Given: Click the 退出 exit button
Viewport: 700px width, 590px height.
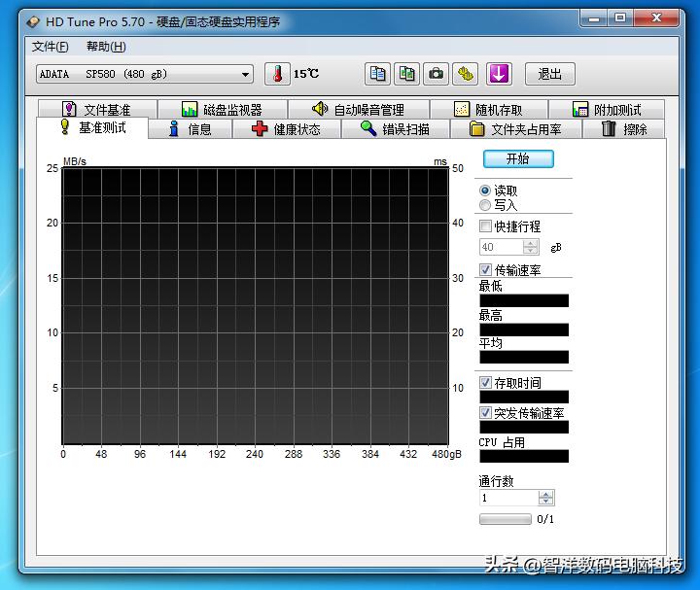Looking at the screenshot, I should 550,74.
